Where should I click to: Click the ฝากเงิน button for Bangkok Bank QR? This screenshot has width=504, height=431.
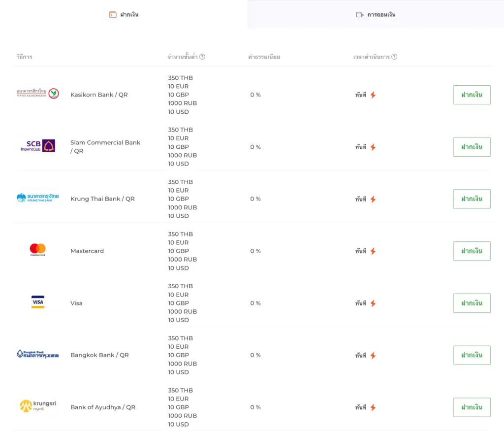[472, 355]
